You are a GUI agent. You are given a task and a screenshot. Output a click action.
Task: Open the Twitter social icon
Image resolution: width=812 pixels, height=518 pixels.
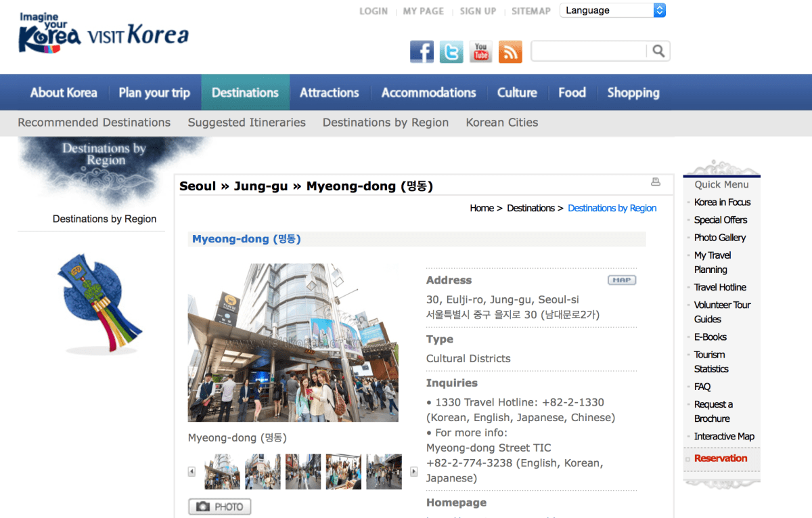(x=451, y=51)
